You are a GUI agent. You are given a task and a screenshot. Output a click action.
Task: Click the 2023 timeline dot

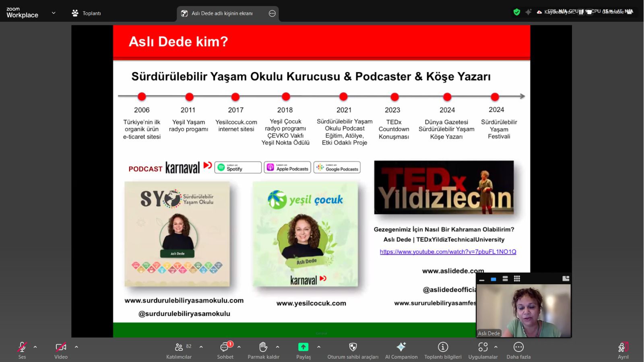394,97
